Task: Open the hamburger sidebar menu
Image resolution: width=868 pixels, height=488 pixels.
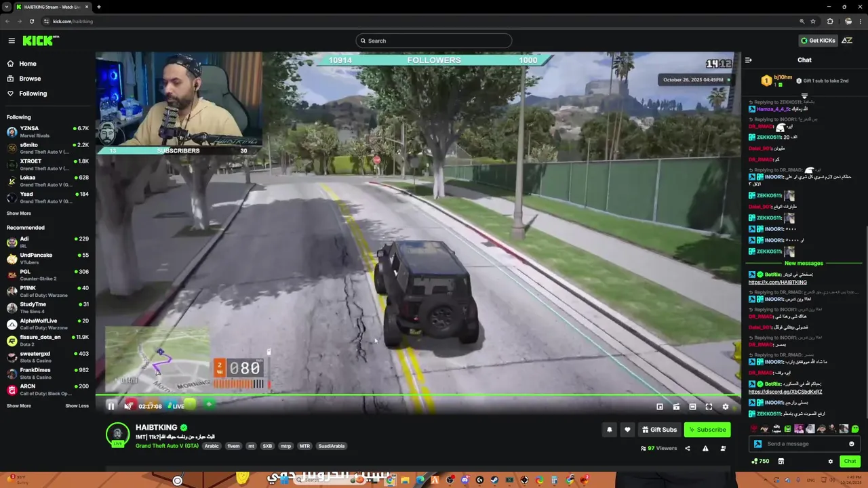Action: [12, 41]
